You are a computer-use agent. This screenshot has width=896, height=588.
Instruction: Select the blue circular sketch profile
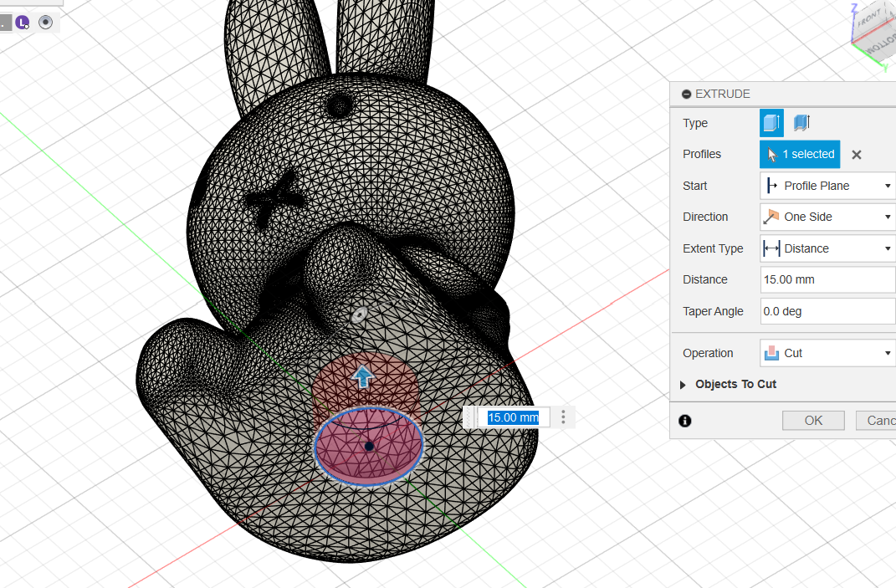point(369,447)
